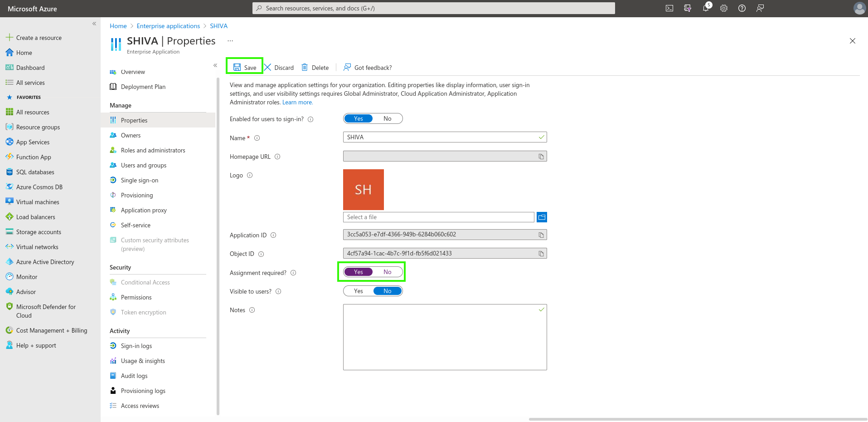
Task: Browse for a logo file
Action: point(542,217)
